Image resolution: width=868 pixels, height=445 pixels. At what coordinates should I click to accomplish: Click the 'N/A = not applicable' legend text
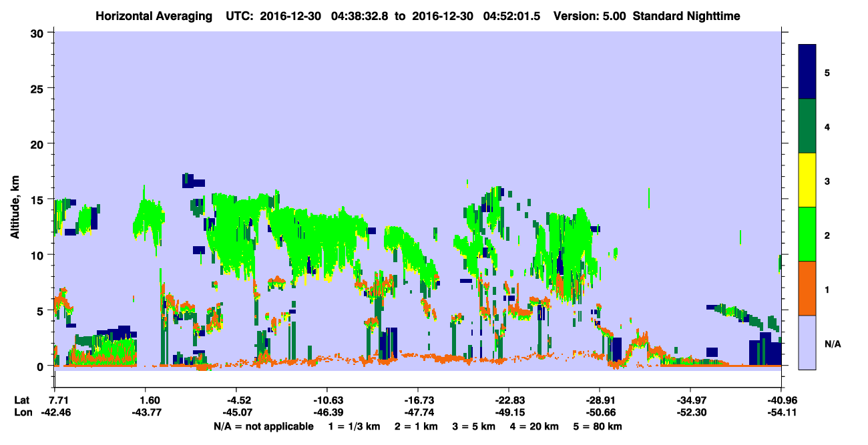(x=264, y=426)
